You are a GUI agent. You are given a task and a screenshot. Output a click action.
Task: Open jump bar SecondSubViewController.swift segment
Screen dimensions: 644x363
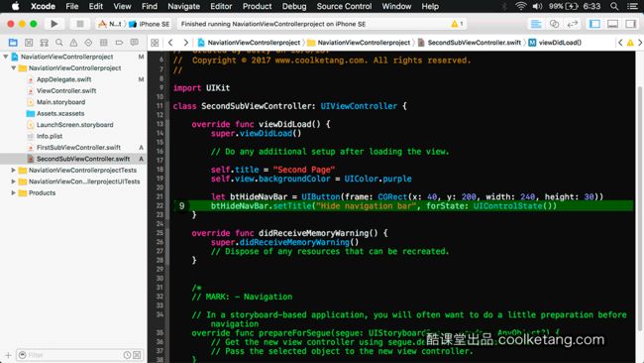470,43
